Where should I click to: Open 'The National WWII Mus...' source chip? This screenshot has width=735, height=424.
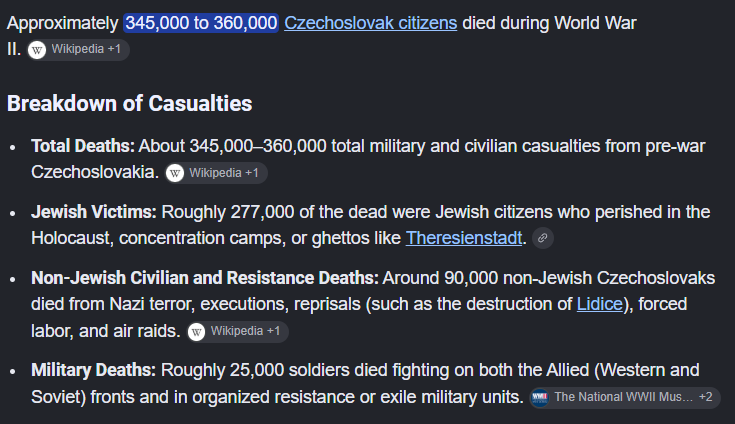[x=623, y=397]
